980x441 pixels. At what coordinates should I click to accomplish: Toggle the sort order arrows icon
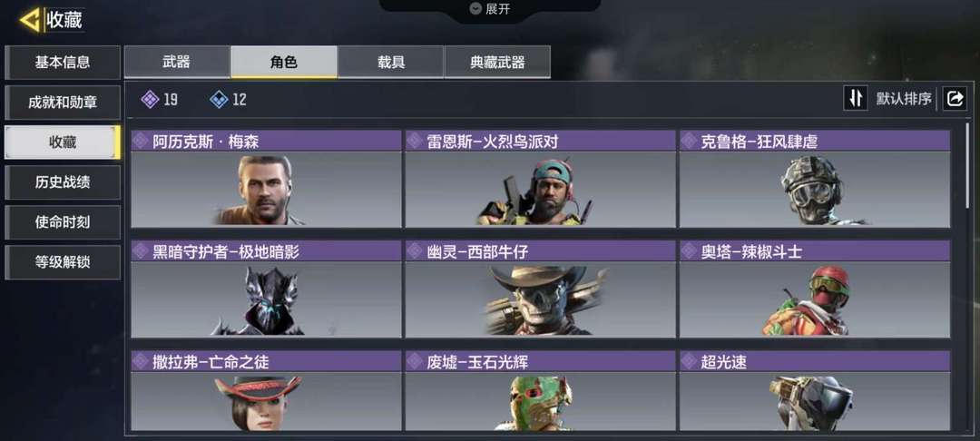tap(856, 98)
